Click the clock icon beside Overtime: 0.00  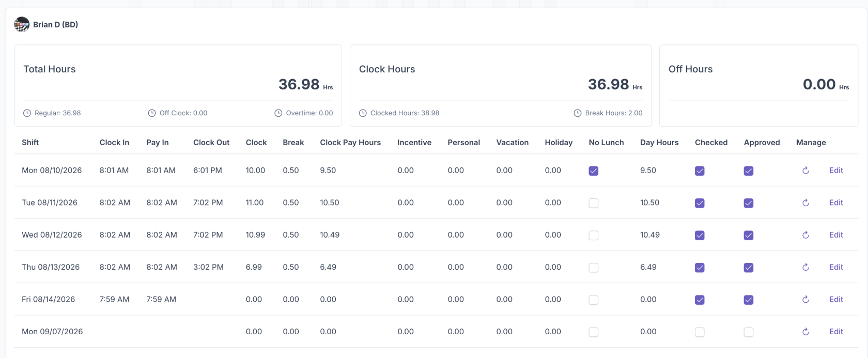click(278, 113)
